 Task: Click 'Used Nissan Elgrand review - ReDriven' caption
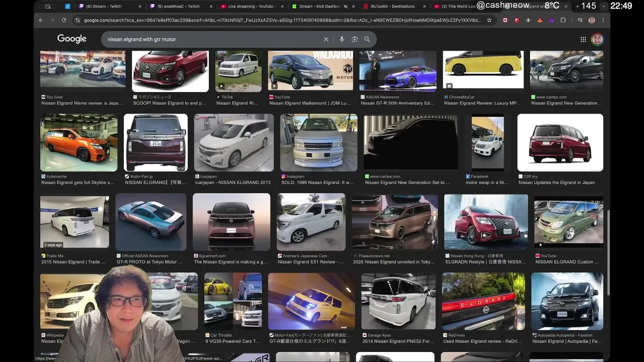[482, 341]
